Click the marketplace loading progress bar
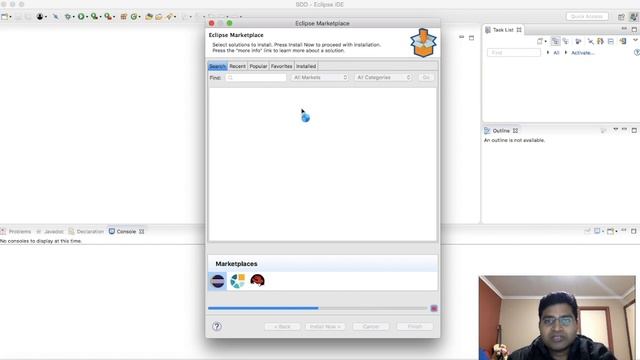This screenshot has height=360, width=640. [318, 308]
